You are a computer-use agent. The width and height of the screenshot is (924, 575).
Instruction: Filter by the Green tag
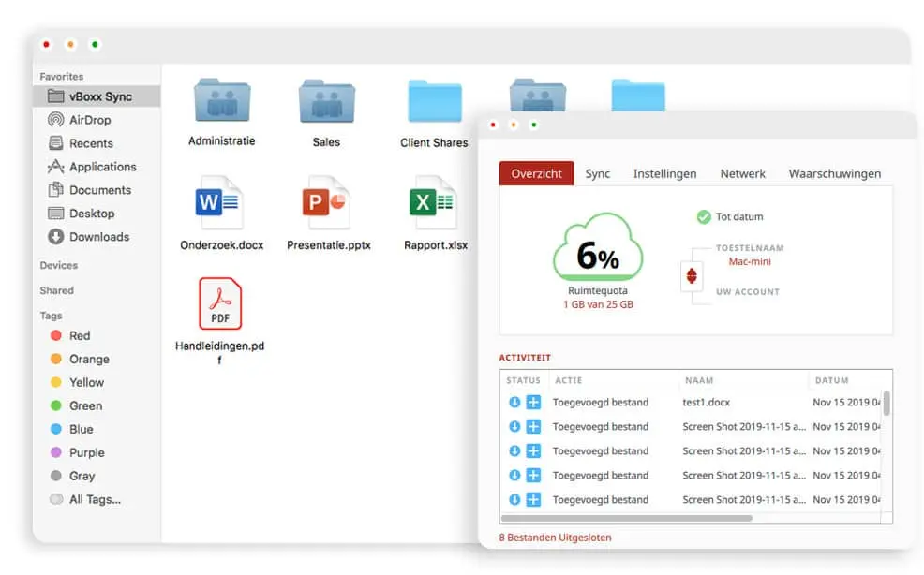point(85,405)
